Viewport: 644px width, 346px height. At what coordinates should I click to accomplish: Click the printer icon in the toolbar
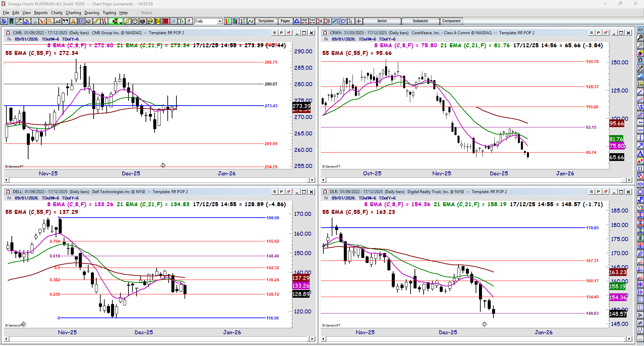point(35,21)
